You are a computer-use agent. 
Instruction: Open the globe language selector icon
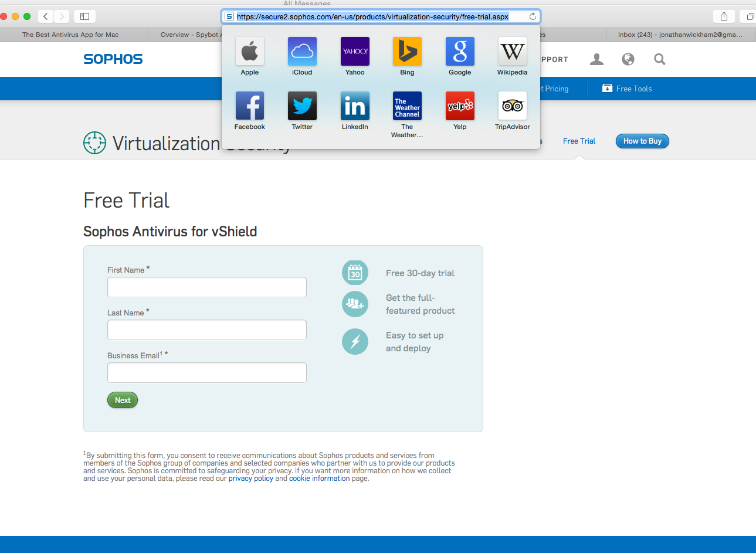628,59
